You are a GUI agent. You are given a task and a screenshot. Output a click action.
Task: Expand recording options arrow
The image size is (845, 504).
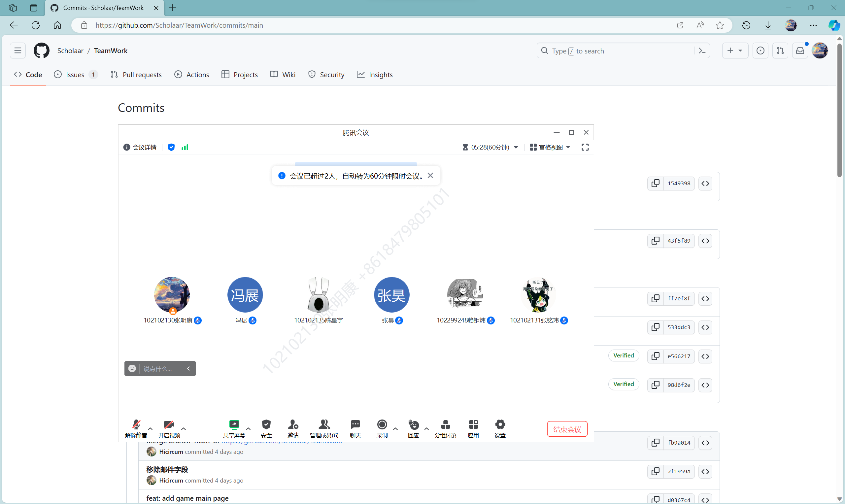[x=395, y=429]
